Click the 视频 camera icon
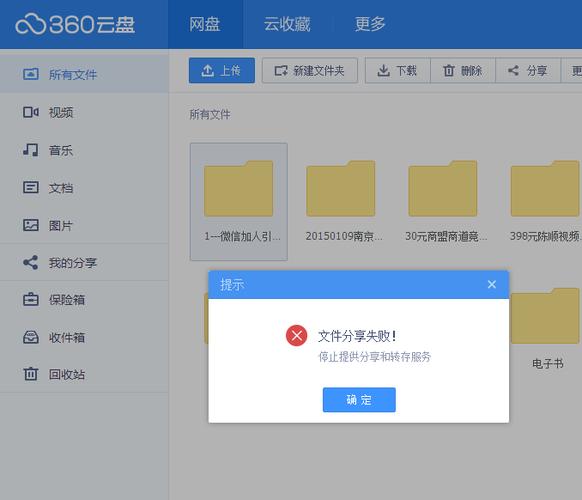Screen dimensions: 582x500 pos(30,112)
